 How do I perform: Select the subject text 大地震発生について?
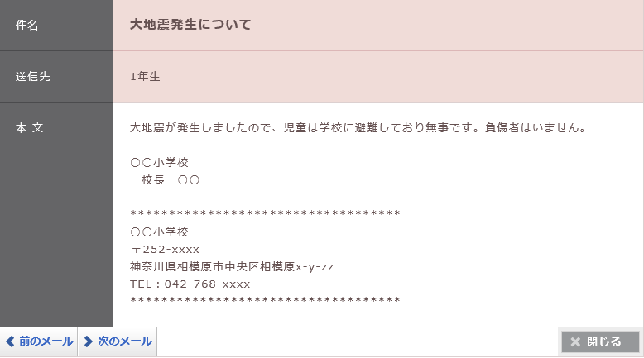190,25
